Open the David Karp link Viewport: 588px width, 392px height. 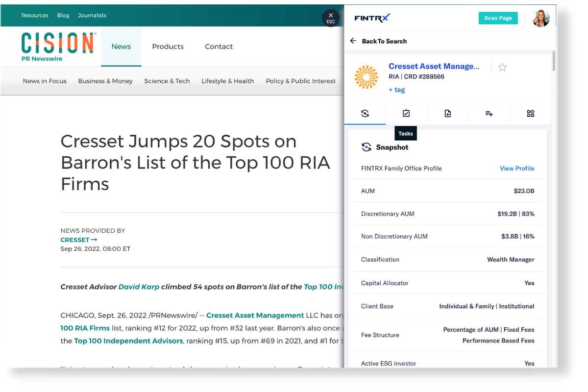click(x=139, y=287)
